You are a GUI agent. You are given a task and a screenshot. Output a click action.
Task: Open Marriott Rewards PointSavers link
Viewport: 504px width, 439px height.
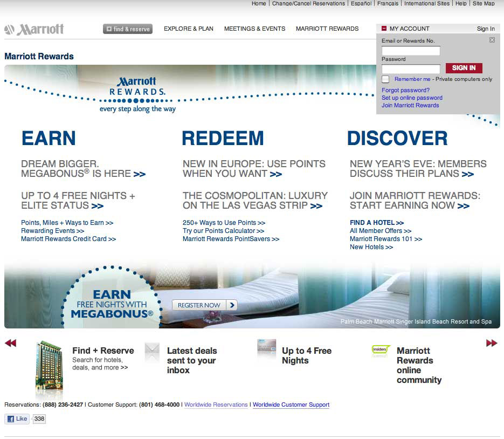pyautogui.click(x=231, y=239)
